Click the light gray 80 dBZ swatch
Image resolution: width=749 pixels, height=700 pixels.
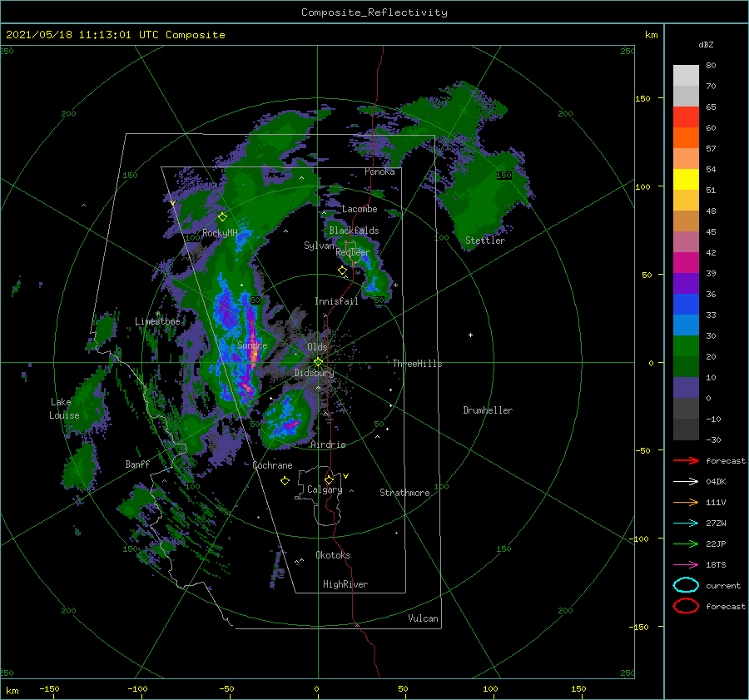tap(686, 76)
